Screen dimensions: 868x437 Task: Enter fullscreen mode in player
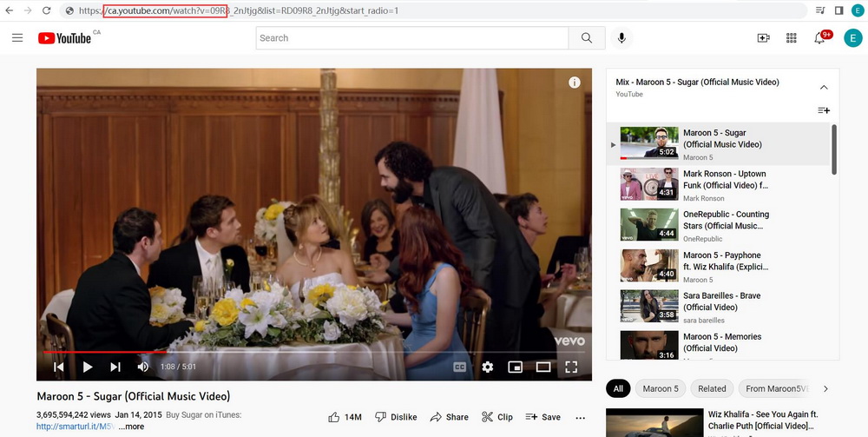(571, 367)
